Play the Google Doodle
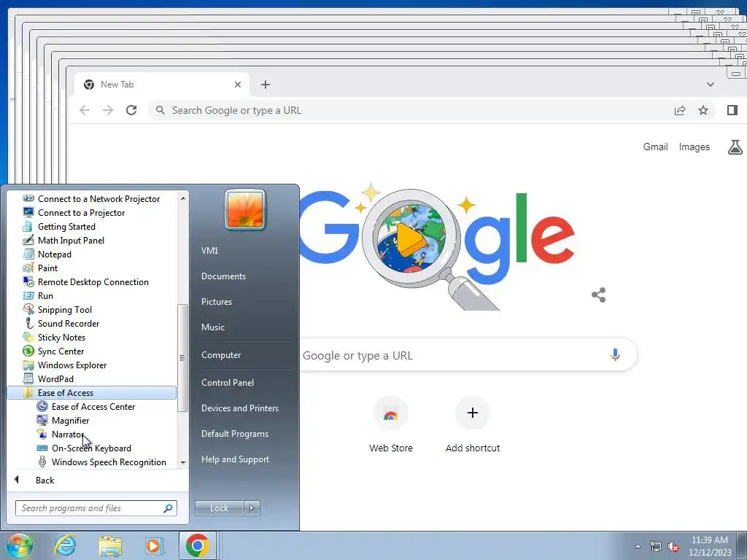This screenshot has width=747, height=560. pos(410,238)
